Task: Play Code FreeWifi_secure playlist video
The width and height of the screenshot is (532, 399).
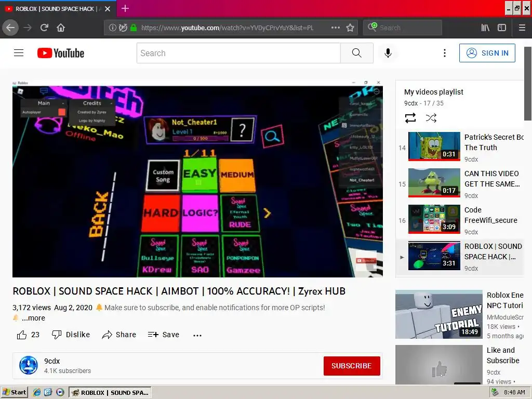Action: [x=460, y=219]
